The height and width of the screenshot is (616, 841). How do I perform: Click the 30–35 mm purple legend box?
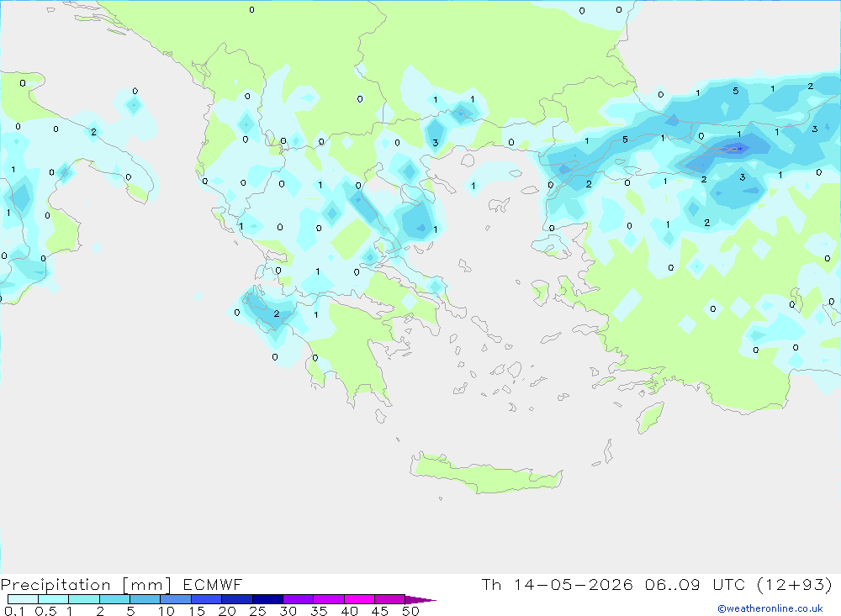pyautogui.click(x=299, y=599)
